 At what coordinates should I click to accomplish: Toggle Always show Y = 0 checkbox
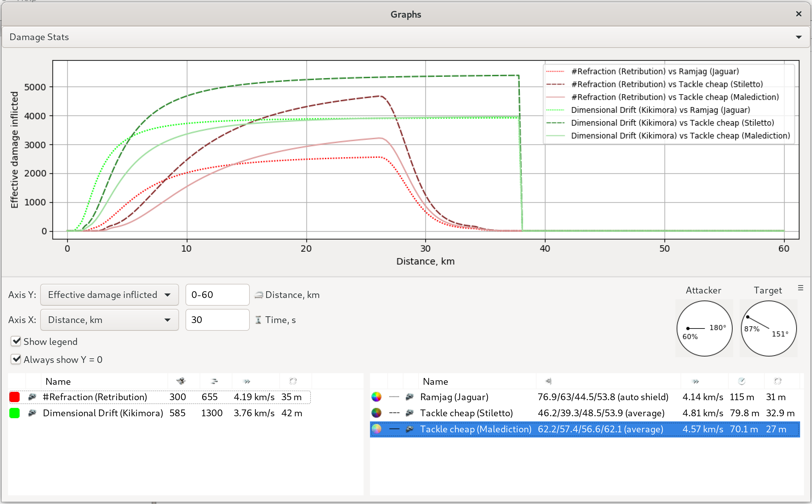[x=16, y=359]
